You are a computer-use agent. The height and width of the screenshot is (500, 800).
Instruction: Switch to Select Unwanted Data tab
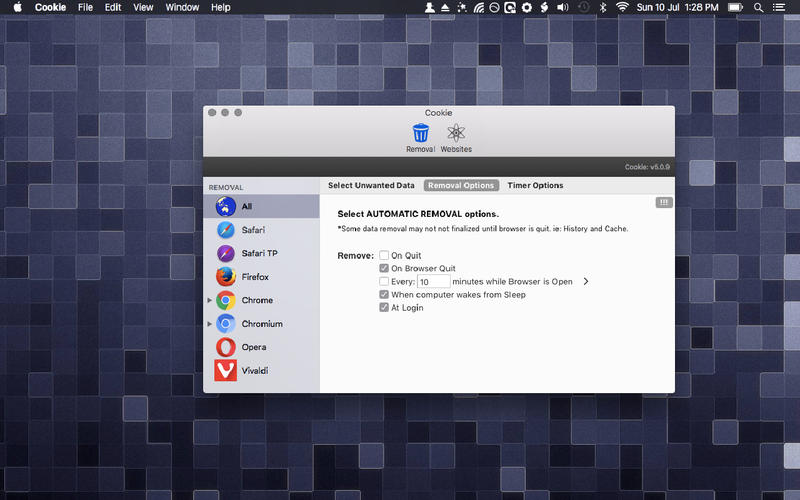tap(371, 185)
